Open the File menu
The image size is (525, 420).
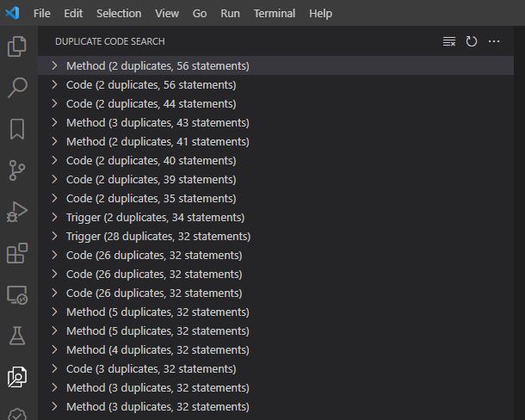[42, 14]
